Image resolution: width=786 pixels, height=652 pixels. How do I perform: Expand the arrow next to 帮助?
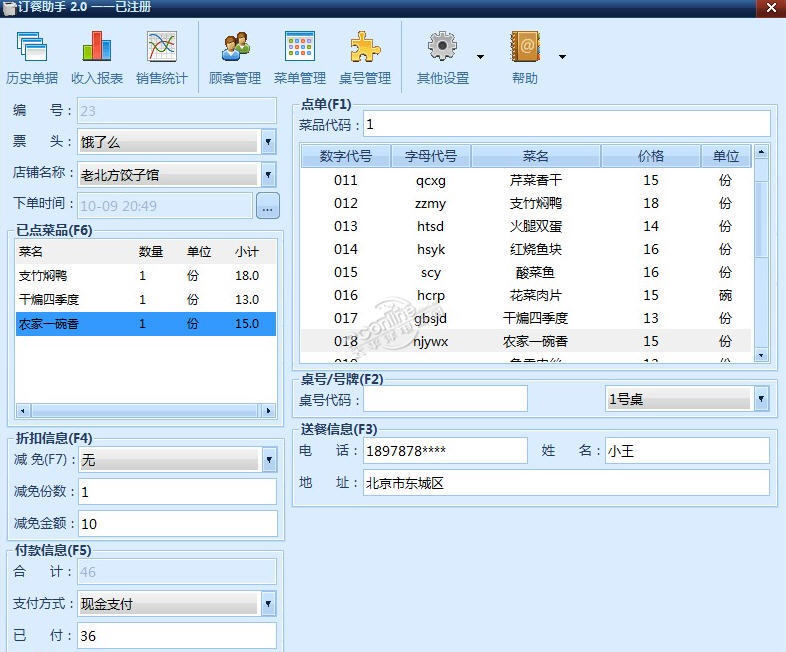point(562,57)
